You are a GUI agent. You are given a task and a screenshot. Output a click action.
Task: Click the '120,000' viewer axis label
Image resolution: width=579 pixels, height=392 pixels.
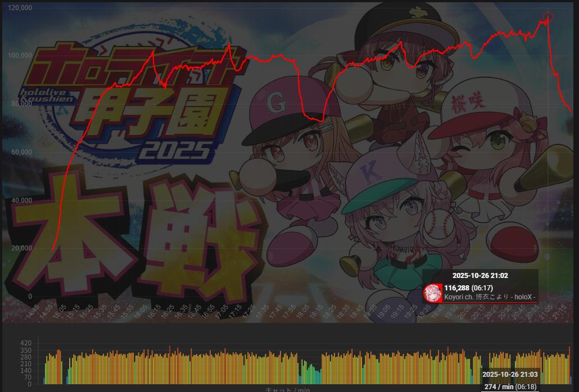(20, 8)
